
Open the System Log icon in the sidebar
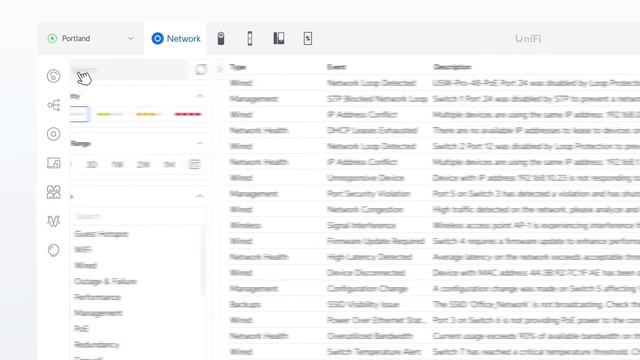[53, 250]
